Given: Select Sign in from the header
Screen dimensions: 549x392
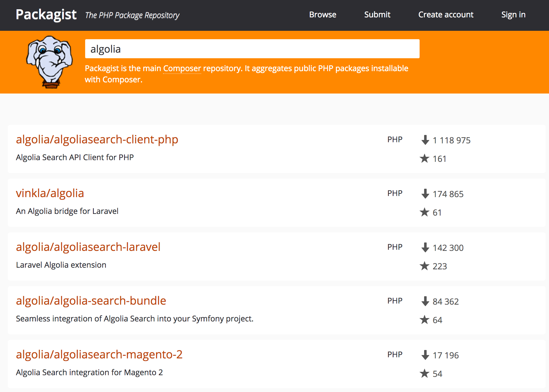Looking at the screenshot, I should (513, 15).
